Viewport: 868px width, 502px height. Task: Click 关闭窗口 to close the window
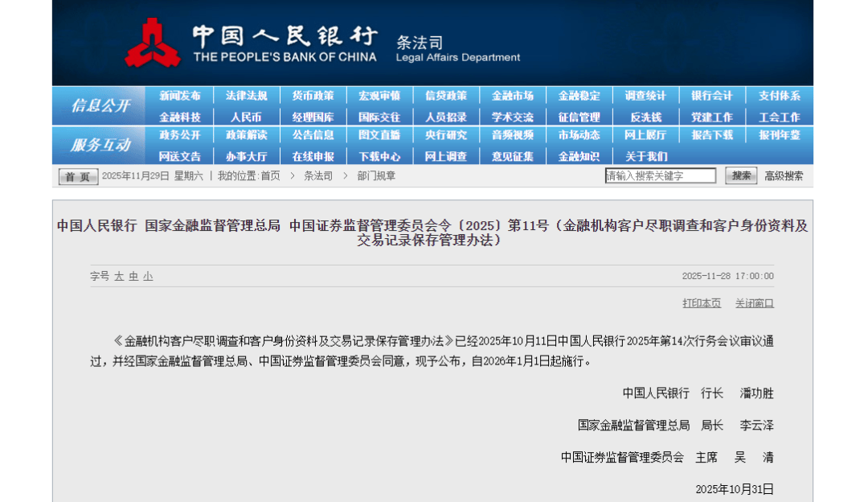(x=754, y=302)
